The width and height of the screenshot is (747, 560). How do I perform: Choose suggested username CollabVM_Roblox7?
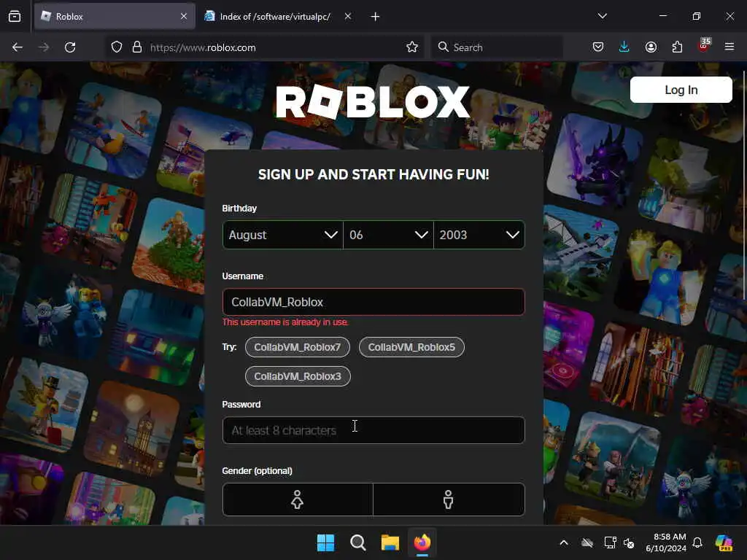click(298, 347)
